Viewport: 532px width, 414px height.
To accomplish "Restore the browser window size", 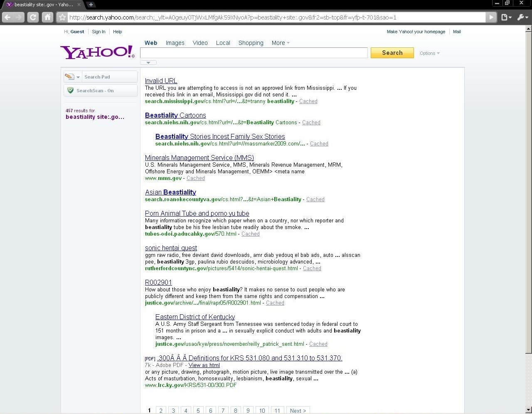I will tap(507, 3).
